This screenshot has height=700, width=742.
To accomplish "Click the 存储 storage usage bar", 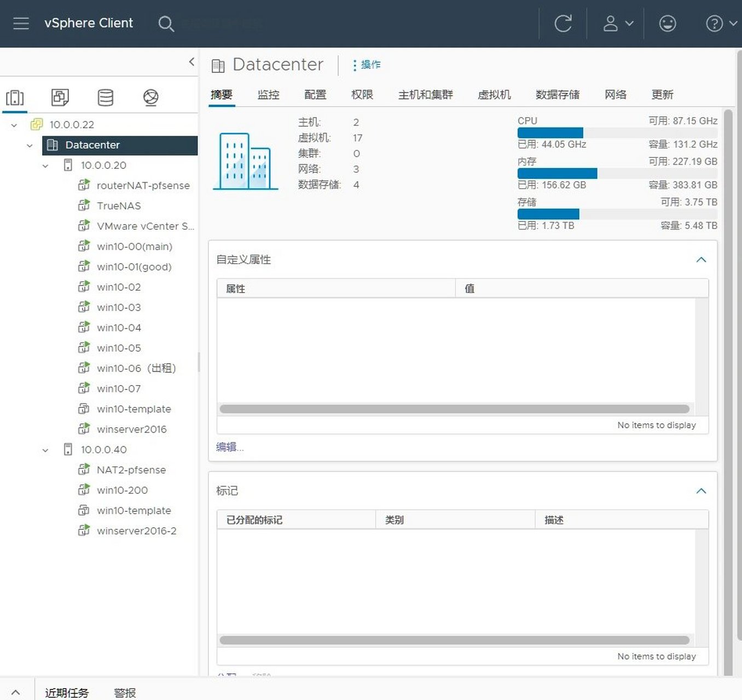I will (x=617, y=214).
